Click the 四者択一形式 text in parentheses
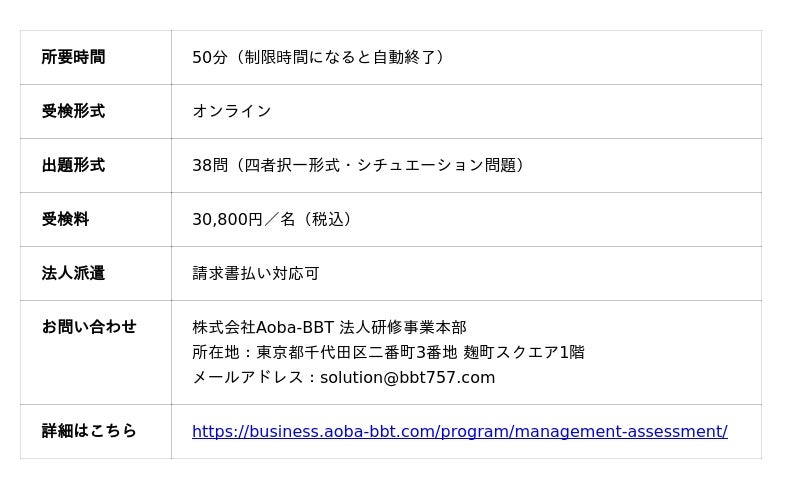The height and width of the screenshot is (489, 800). 292,165
